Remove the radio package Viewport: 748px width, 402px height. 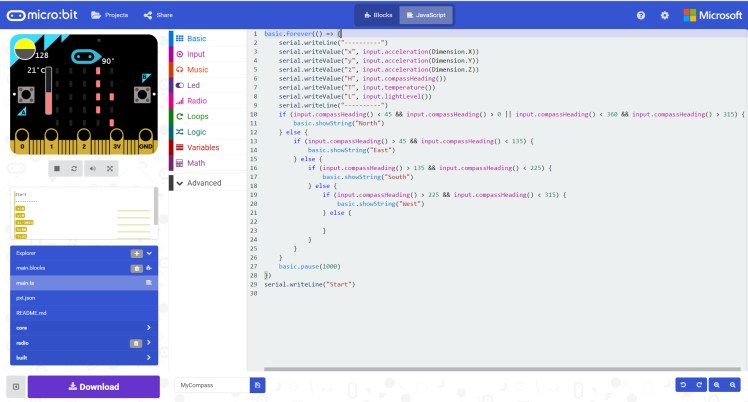tap(136, 343)
